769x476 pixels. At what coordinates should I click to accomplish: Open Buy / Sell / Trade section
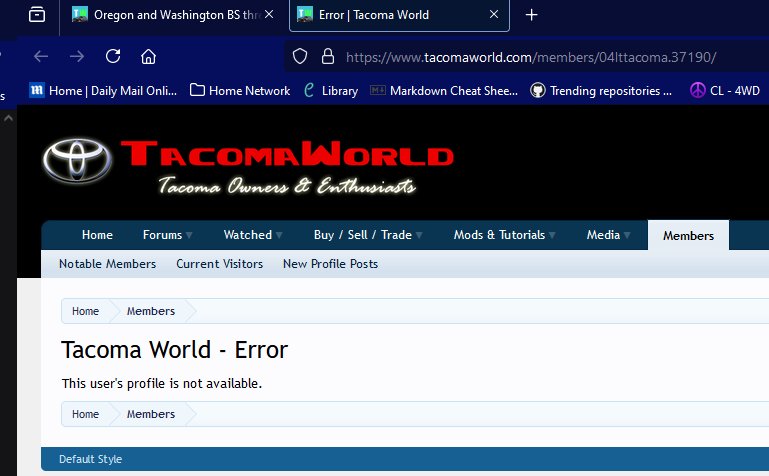coord(363,235)
